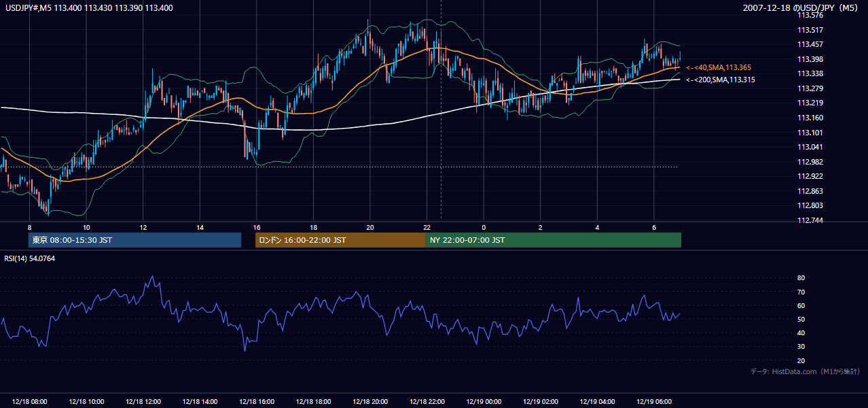868x408 pixels.
Task: Click the 12/19 02:00 date label
Action: tap(541, 402)
